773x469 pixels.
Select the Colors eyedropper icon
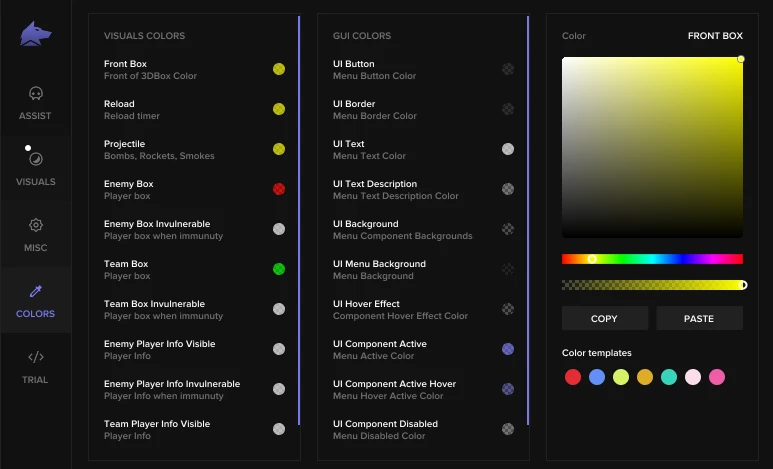(x=35, y=291)
